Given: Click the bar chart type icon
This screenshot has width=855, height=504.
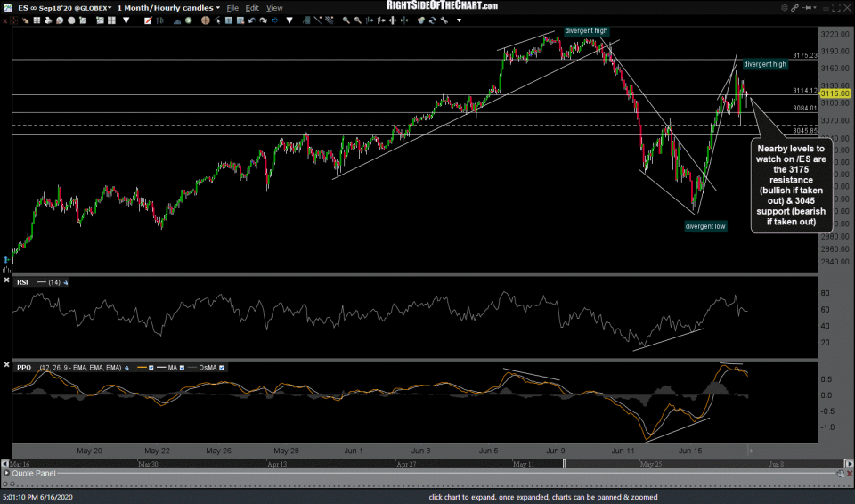Looking at the screenshot, I should pos(160,20).
